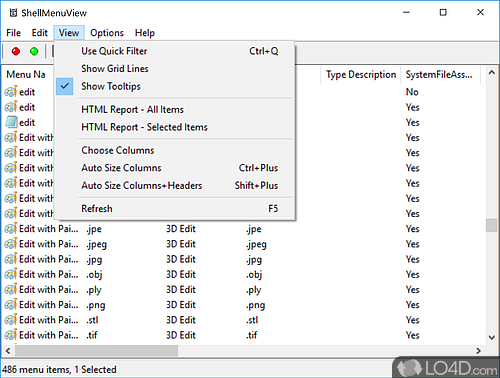Open the Options menu
This screenshot has height=378, width=500.
tap(107, 33)
